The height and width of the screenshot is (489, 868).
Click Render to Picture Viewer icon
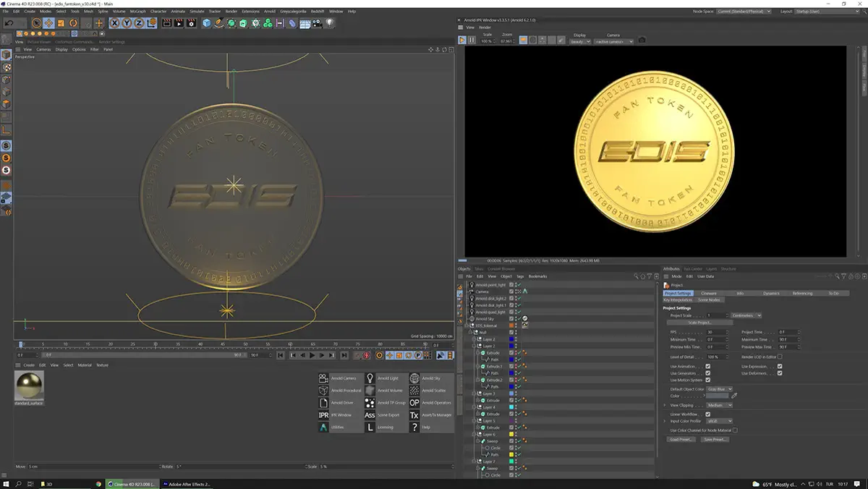pyautogui.click(x=179, y=23)
